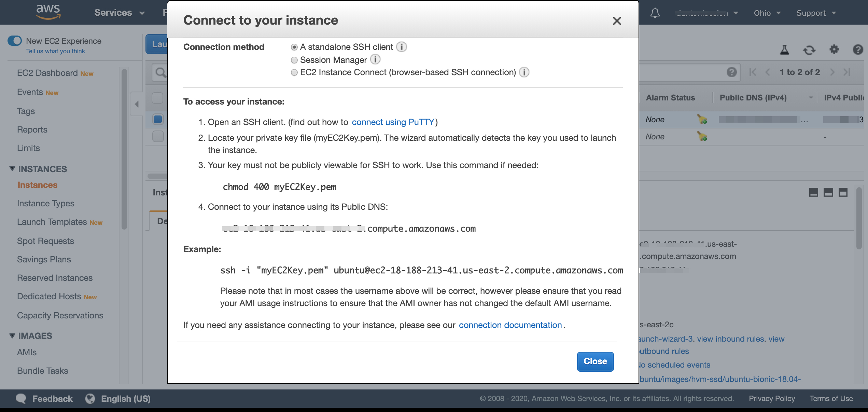Click the info icon next to Session Manager
Screen dimensions: 868x412
(x=375, y=59)
